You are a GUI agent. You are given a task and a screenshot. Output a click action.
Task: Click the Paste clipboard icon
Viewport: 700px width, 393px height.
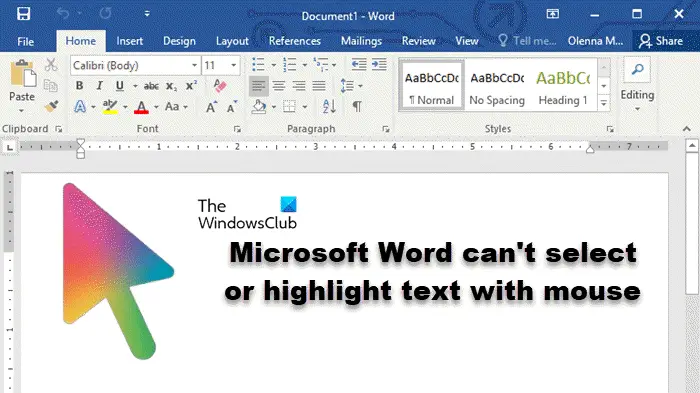click(22, 74)
